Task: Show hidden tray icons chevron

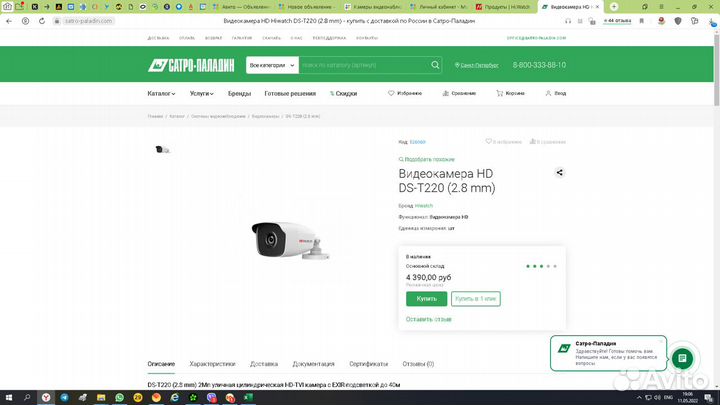Action: point(639,398)
